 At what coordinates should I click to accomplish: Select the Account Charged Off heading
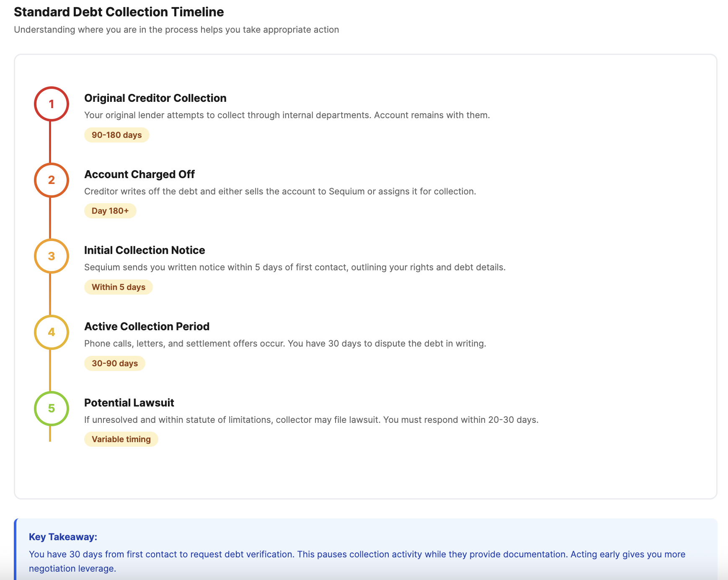coord(139,174)
